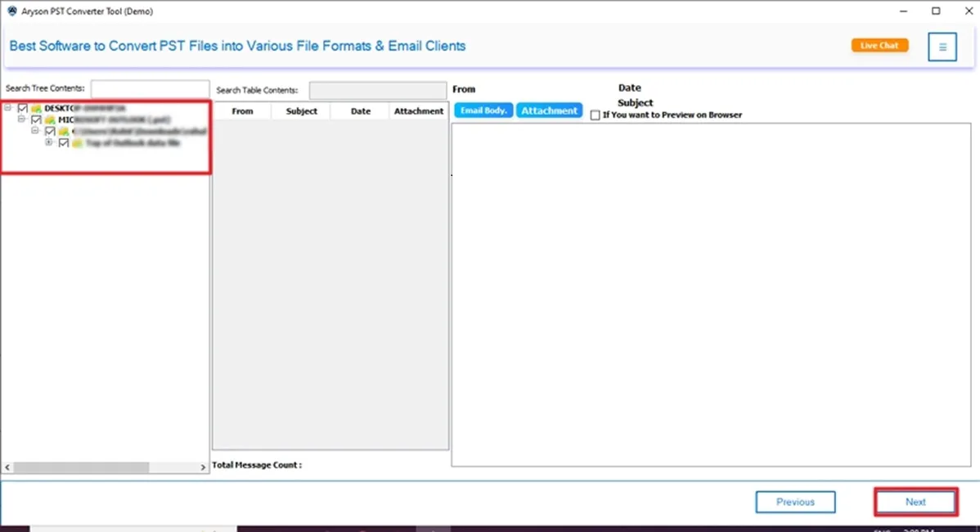980x532 pixels.
Task: Focus the Search Tree Contents field
Action: 150,88
